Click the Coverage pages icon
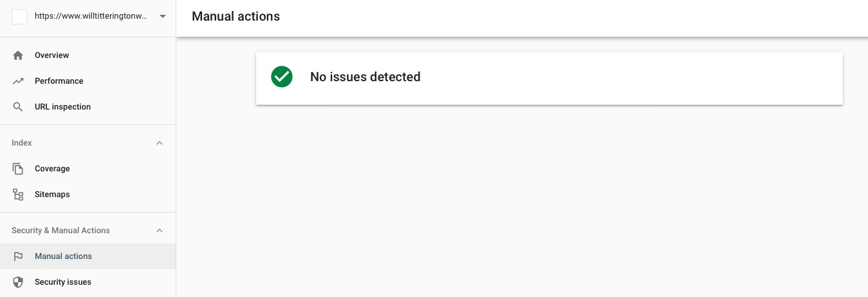 click(18, 169)
